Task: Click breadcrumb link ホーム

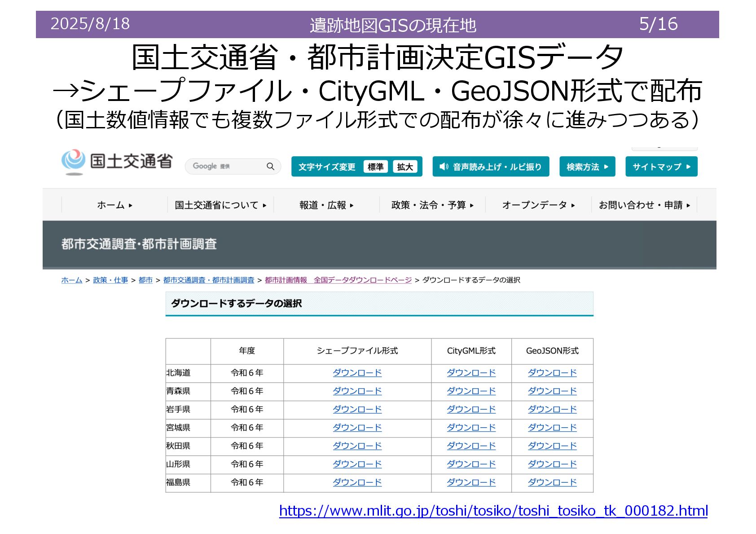Action: pos(72,280)
